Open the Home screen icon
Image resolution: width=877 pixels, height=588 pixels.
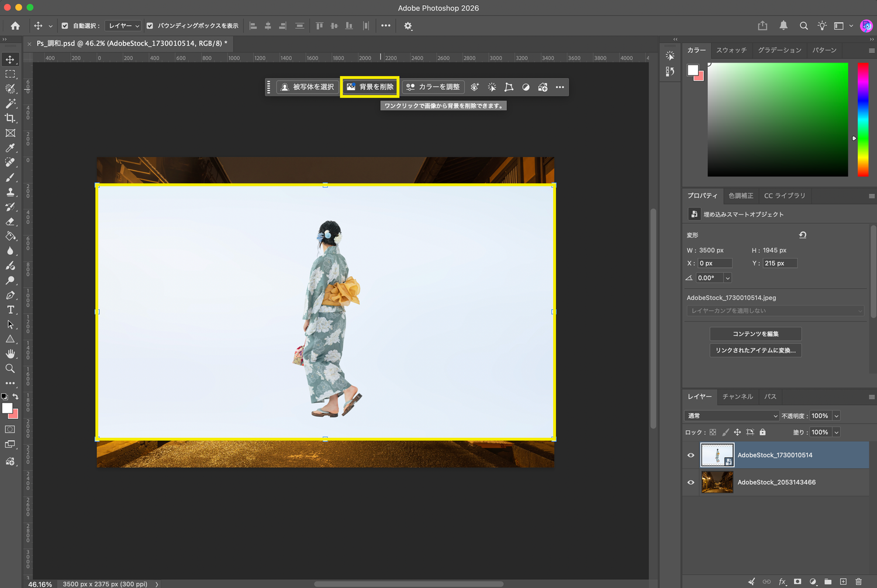click(x=15, y=26)
